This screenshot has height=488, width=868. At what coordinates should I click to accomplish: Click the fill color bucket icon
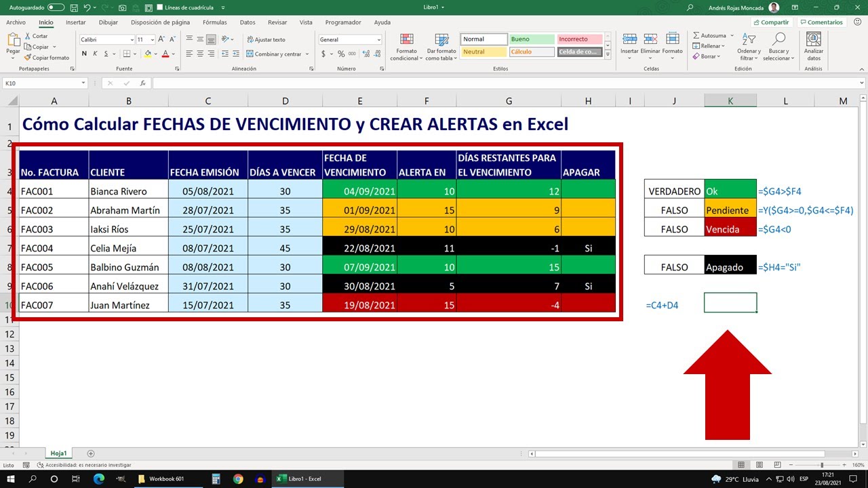(148, 54)
